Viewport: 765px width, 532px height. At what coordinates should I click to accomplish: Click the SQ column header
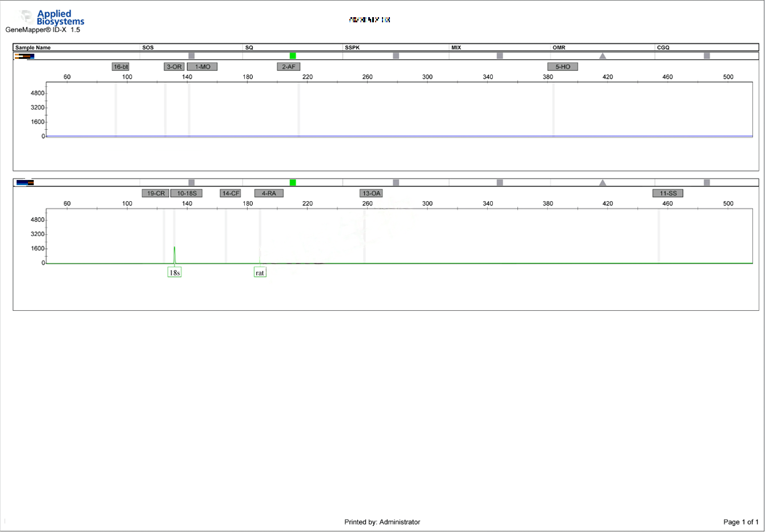(249, 47)
